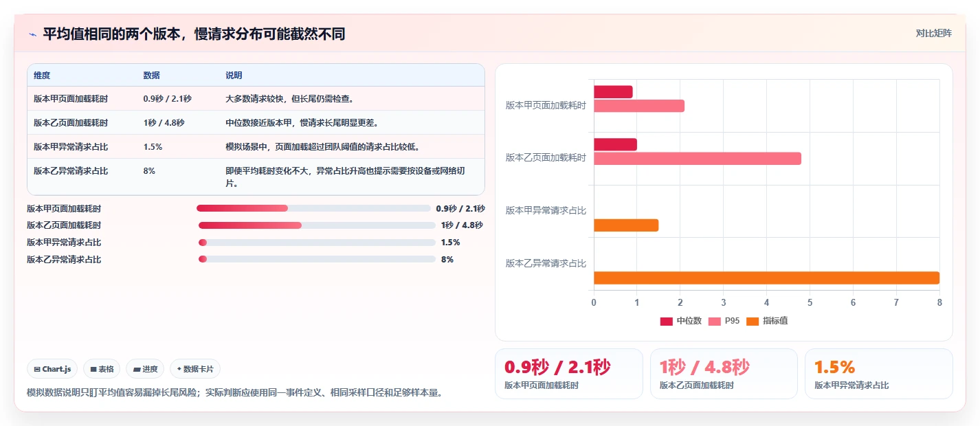Image resolution: width=980 pixels, height=426 pixels.
Task: Click the 说明 column header
Action: coord(234,76)
